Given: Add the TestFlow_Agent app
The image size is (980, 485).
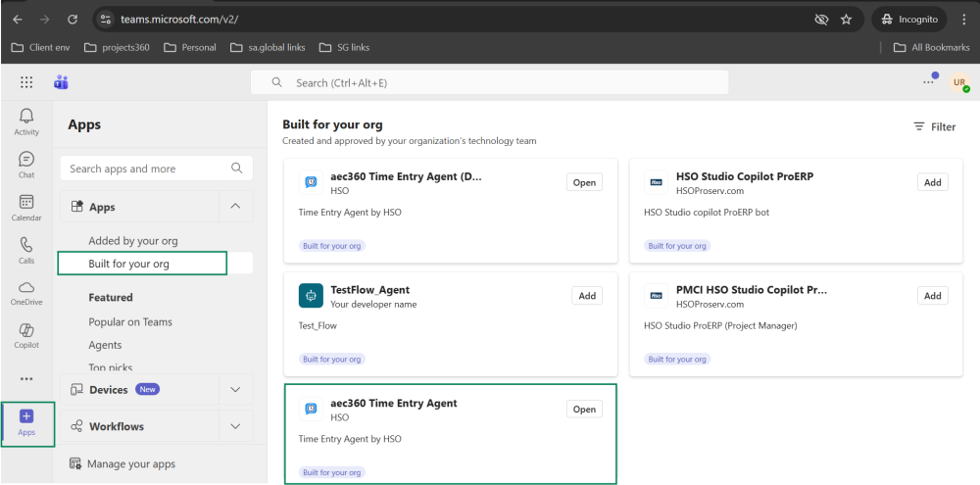Looking at the screenshot, I should click(587, 296).
